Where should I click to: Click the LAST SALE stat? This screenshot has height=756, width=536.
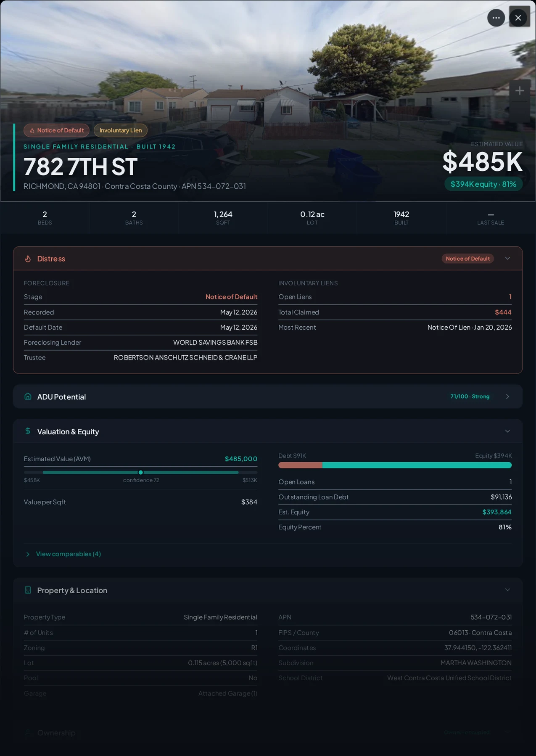(491, 217)
